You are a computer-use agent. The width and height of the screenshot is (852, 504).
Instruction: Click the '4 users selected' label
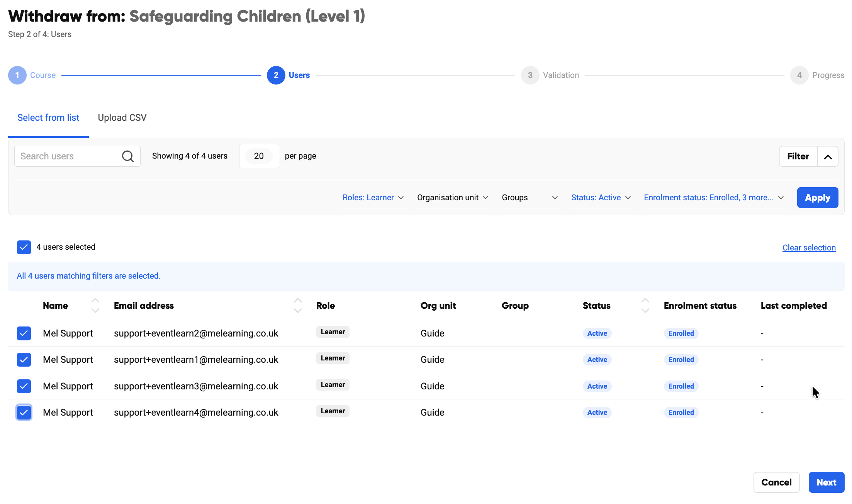tap(66, 247)
